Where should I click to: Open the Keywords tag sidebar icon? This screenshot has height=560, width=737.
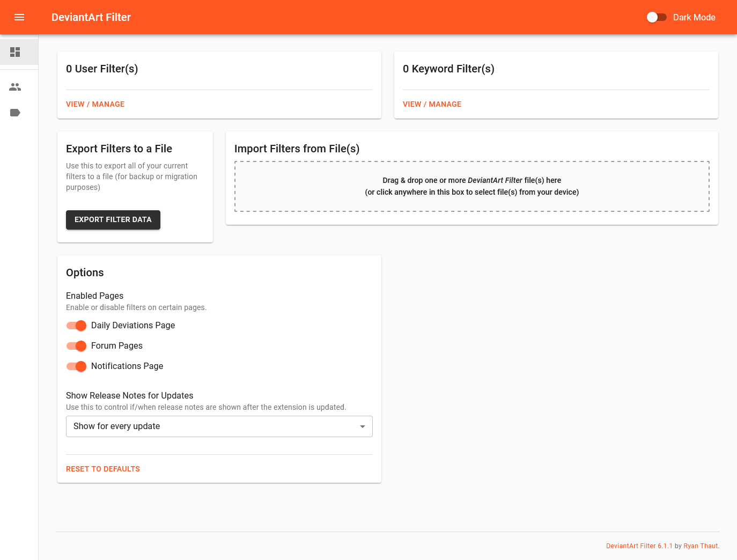pos(15,113)
